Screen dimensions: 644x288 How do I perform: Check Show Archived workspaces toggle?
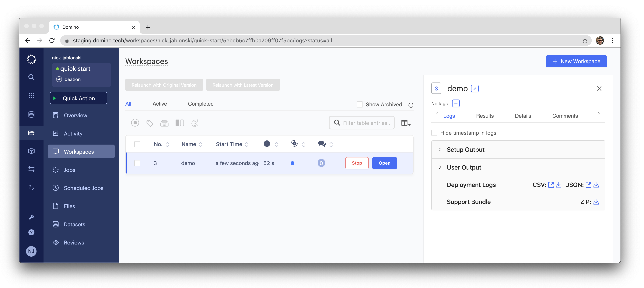tap(360, 104)
